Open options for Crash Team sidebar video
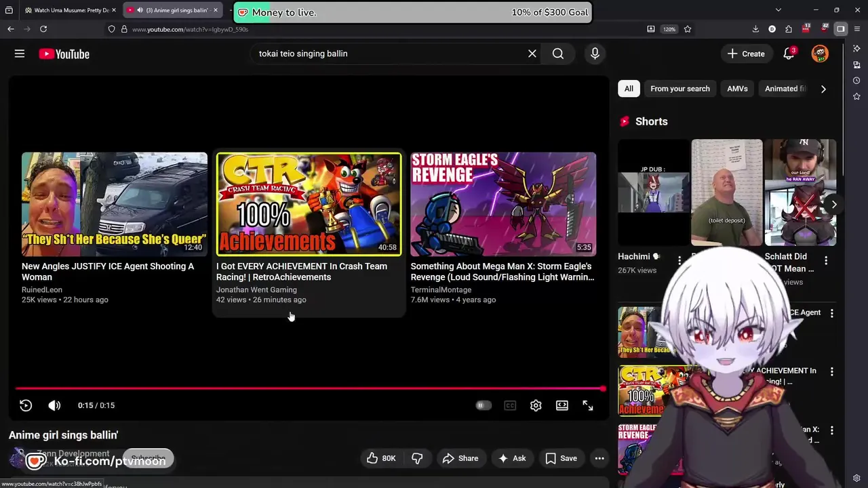This screenshot has width=868, height=488. click(832, 371)
